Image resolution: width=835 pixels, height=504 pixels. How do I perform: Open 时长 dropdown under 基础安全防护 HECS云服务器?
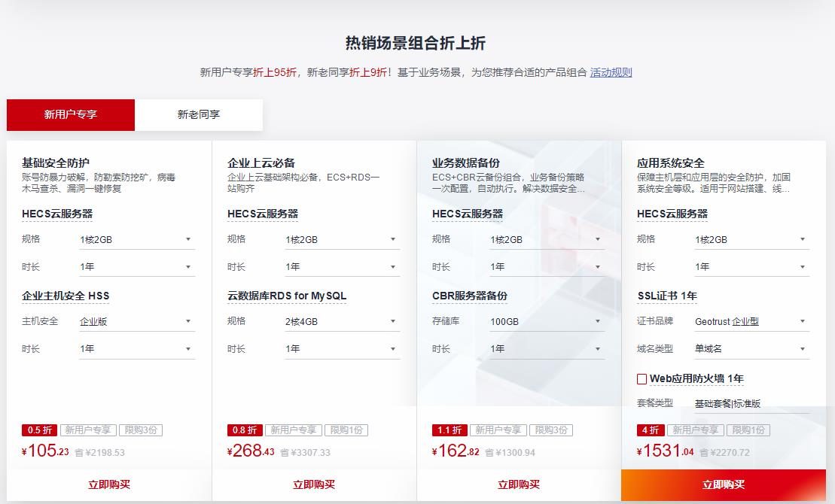coord(137,266)
